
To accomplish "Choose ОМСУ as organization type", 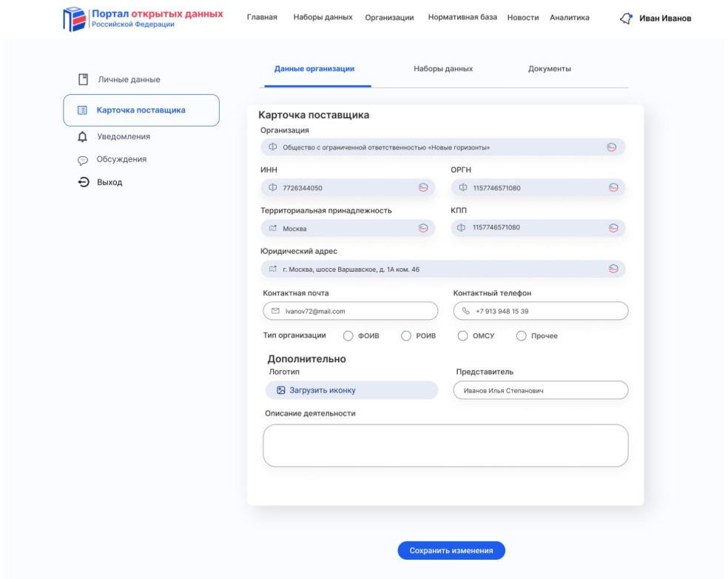I will [463, 336].
